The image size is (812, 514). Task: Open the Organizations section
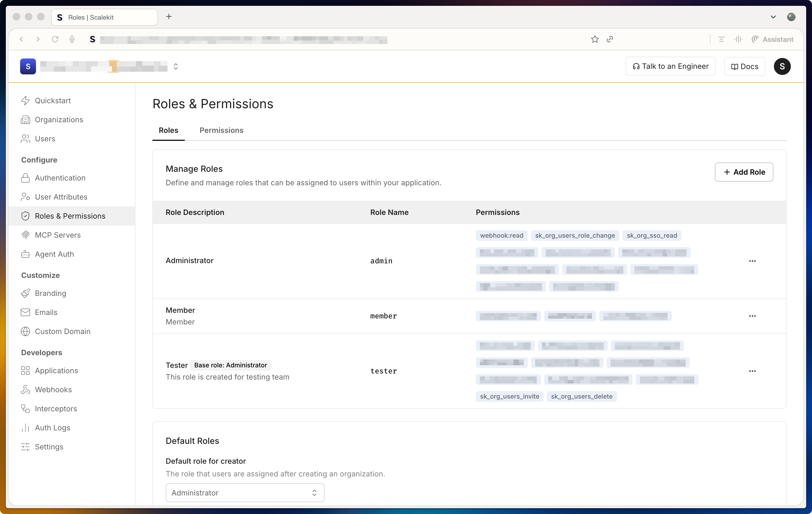(x=59, y=119)
